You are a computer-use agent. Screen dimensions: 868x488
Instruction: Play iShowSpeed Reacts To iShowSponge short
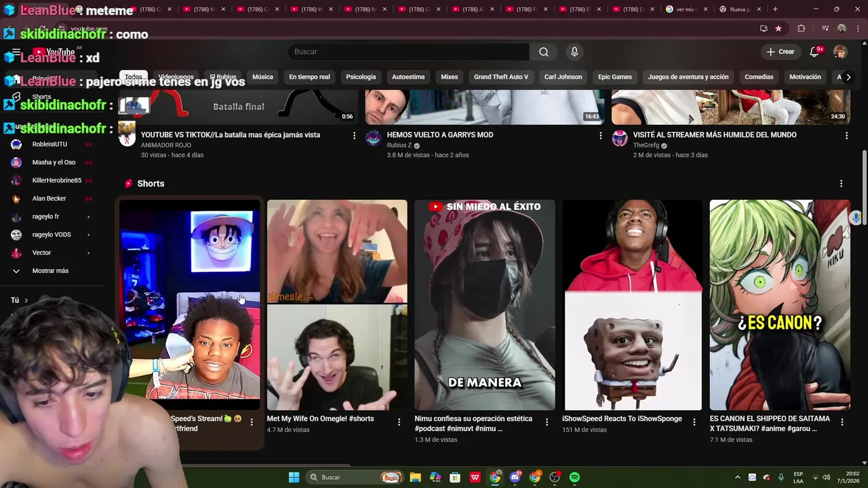pos(632,305)
